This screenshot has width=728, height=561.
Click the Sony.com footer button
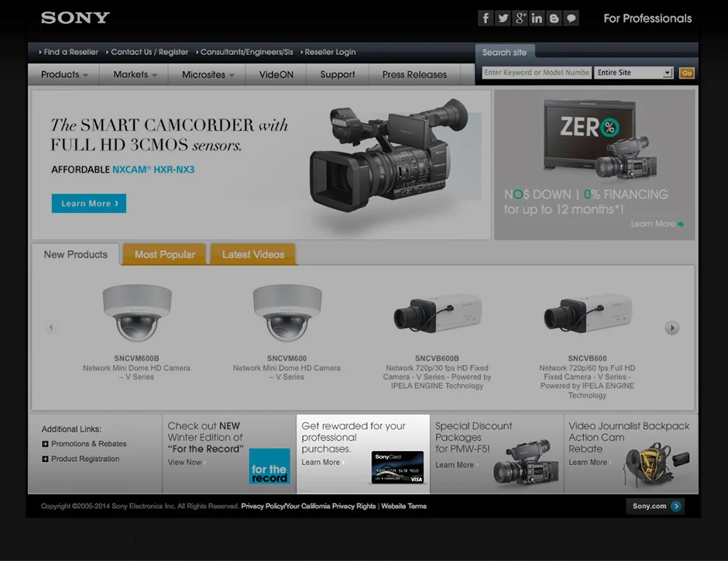pos(655,506)
